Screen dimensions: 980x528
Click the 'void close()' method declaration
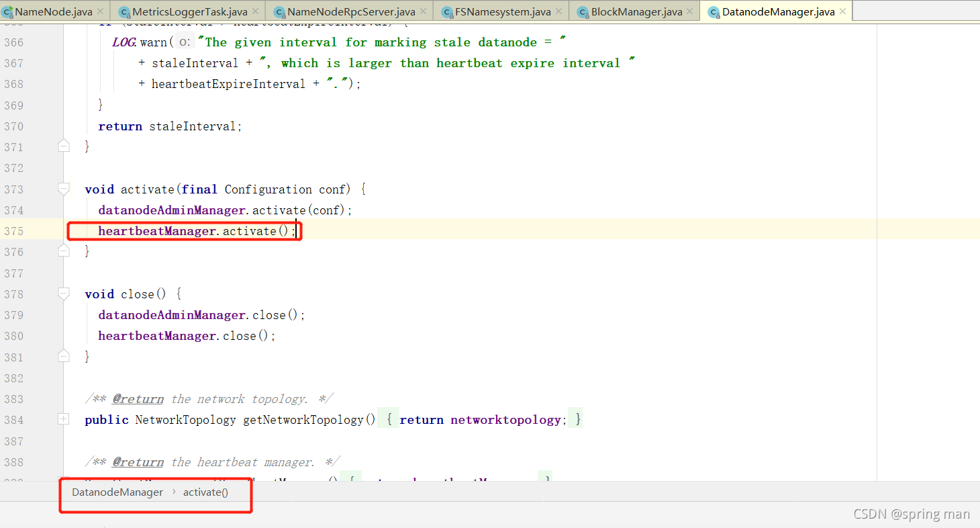125,294
